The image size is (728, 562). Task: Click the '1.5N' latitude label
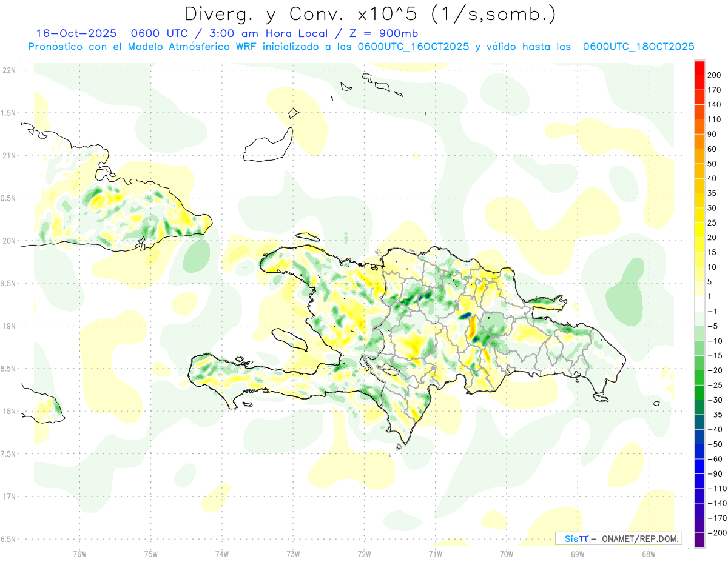click(x=8, y=113)
